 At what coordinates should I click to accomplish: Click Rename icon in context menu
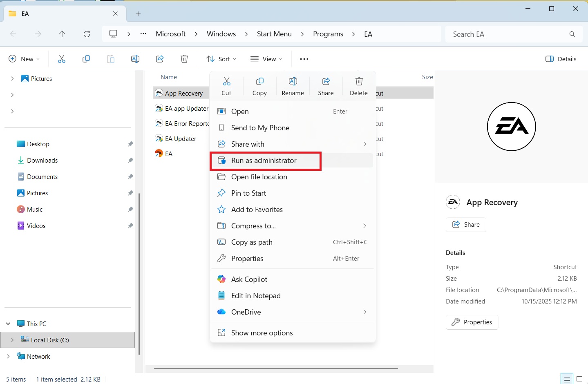click(x=293, y=81)
